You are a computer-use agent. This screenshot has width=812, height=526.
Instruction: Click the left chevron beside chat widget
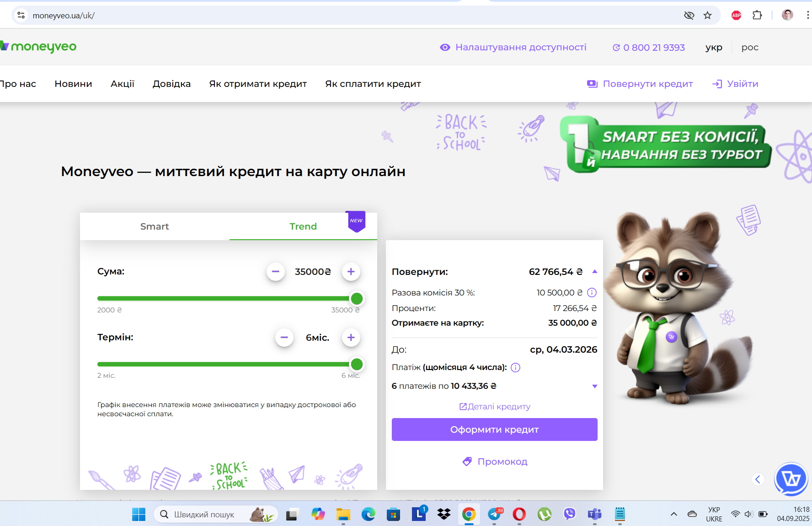(758, 479)
